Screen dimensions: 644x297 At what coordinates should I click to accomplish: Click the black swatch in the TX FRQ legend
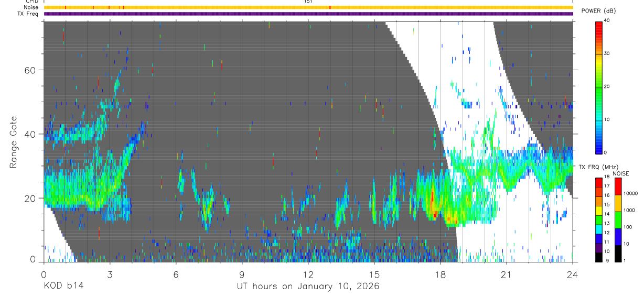coord(599,257)
